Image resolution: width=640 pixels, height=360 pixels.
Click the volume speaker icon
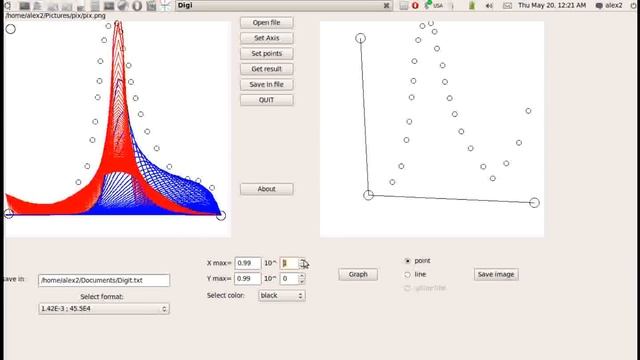click(x=489, y=6)
